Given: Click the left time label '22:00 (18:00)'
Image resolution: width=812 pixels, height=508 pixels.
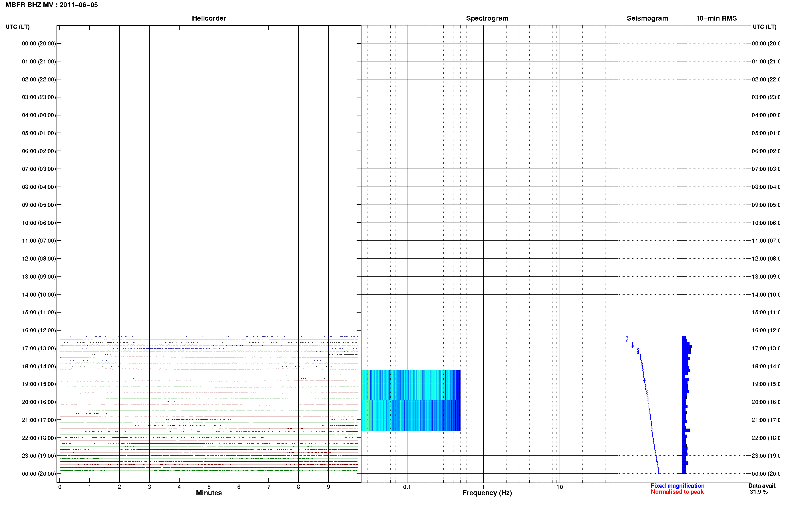Looking at the screenshot, I should (39, 438).
